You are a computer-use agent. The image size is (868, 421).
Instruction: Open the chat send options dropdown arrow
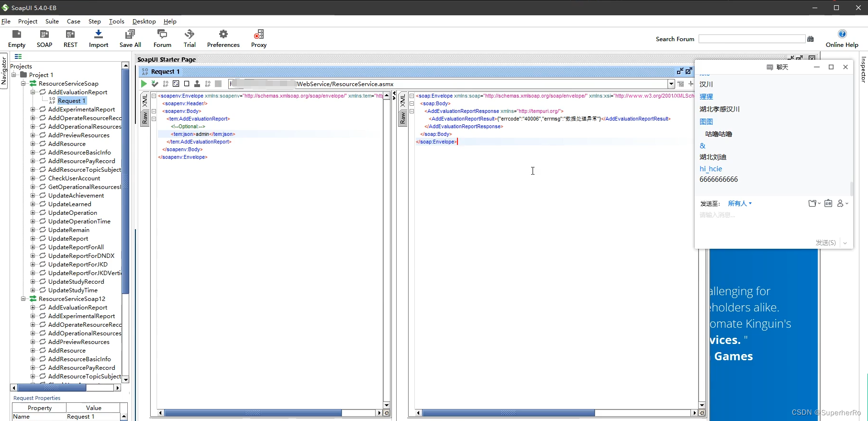845,243
